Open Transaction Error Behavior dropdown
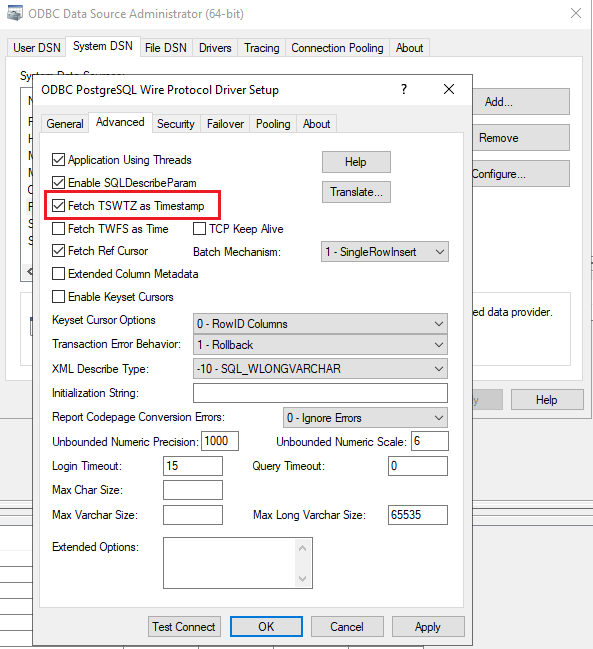The height and width of the screenshot is (649, 593). [320, 345]
